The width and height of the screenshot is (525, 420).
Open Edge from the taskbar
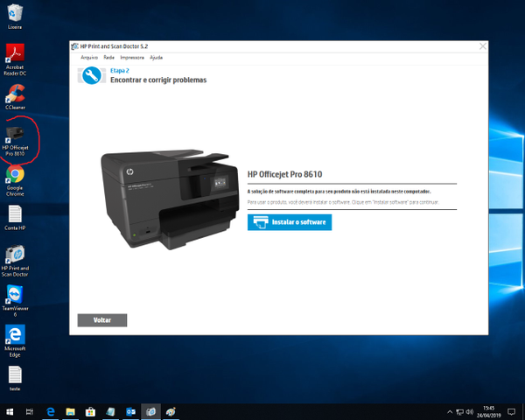point(50,411)
